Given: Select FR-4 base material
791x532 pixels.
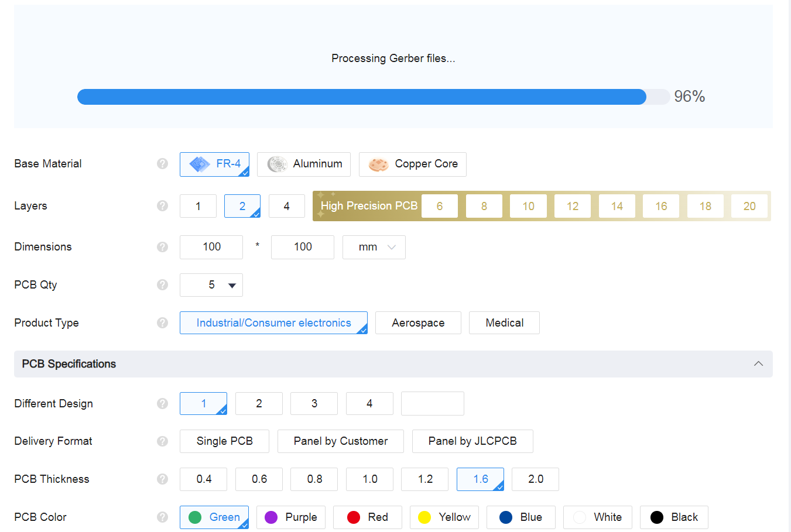Looking at the screenshot, I should click(214, 164).
